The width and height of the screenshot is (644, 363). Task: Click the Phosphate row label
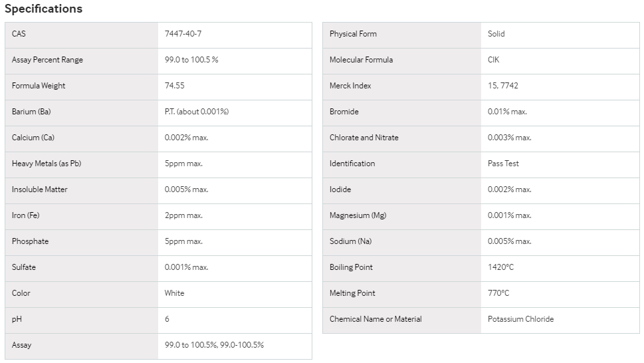[30, 241]
